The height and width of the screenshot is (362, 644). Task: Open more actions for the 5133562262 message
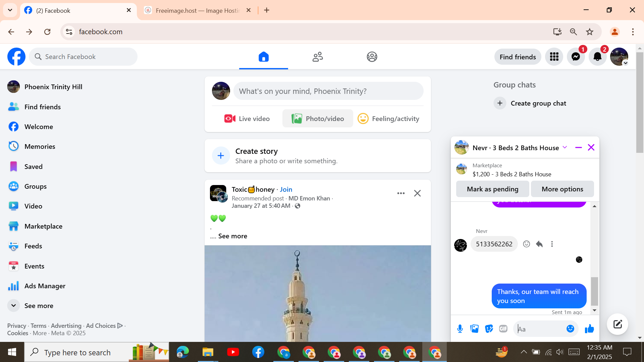[552, 244]
